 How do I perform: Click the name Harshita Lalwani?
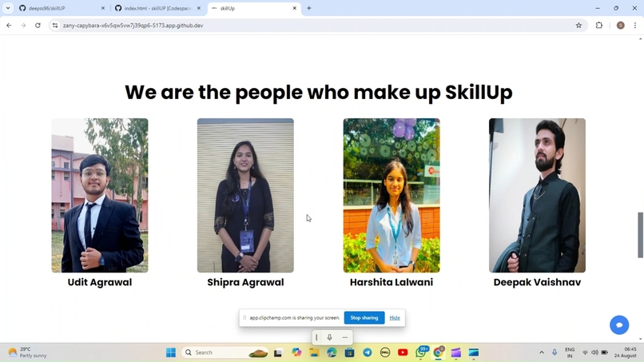(x=392, y=282)
